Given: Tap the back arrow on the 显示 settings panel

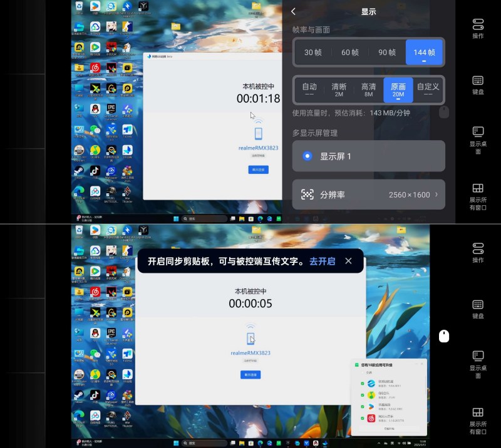Looking at the screenshot, I should click(x=293, y=11).
